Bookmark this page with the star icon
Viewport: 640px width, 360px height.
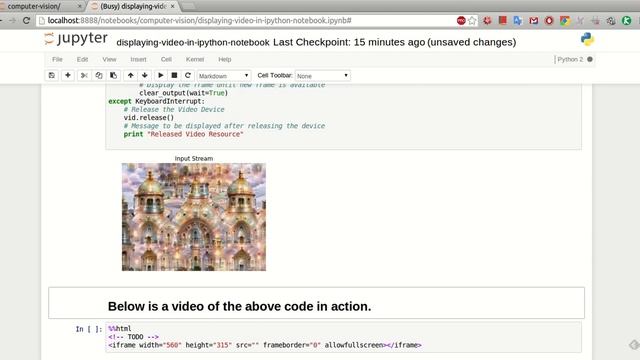(x=472, y=20)
